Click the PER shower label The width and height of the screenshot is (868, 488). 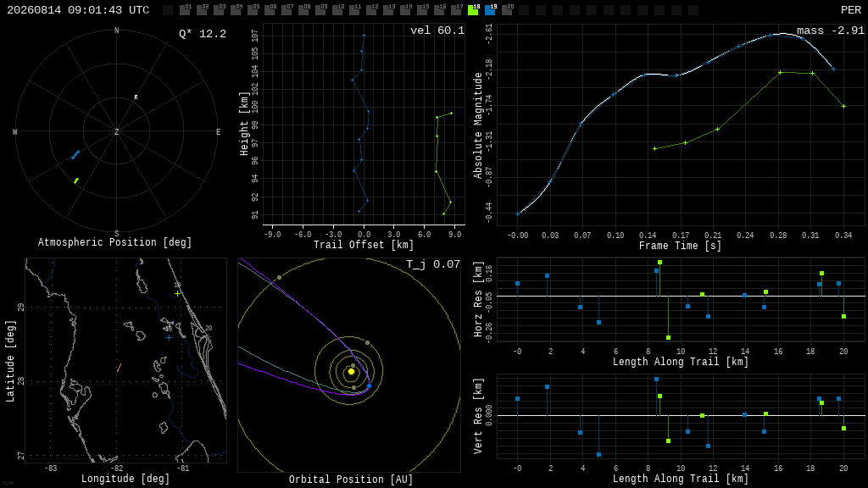(x=851, y=10)
